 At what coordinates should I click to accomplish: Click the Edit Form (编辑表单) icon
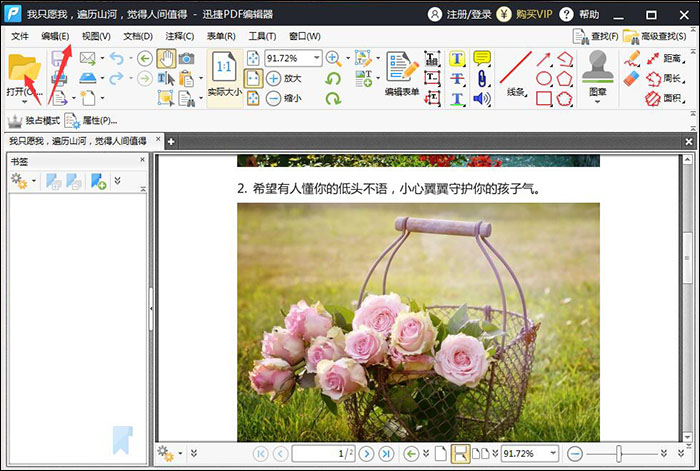pos(402,72)
